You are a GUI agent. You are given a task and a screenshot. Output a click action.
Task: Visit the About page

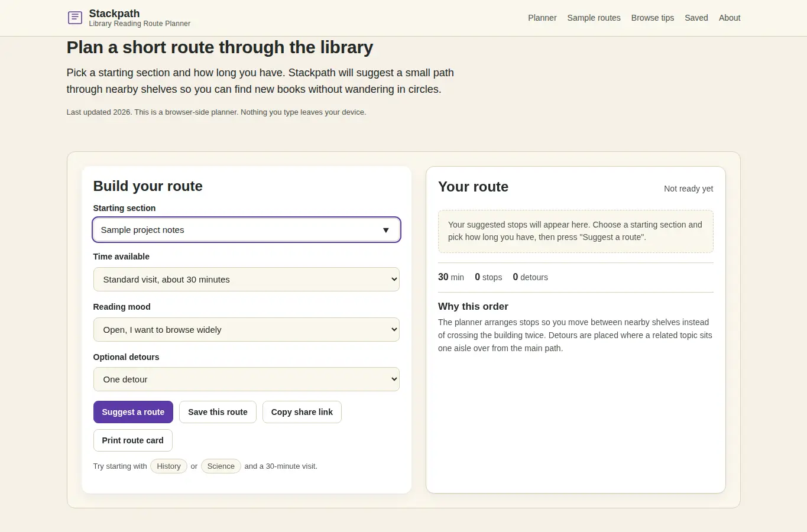point(730,18)
